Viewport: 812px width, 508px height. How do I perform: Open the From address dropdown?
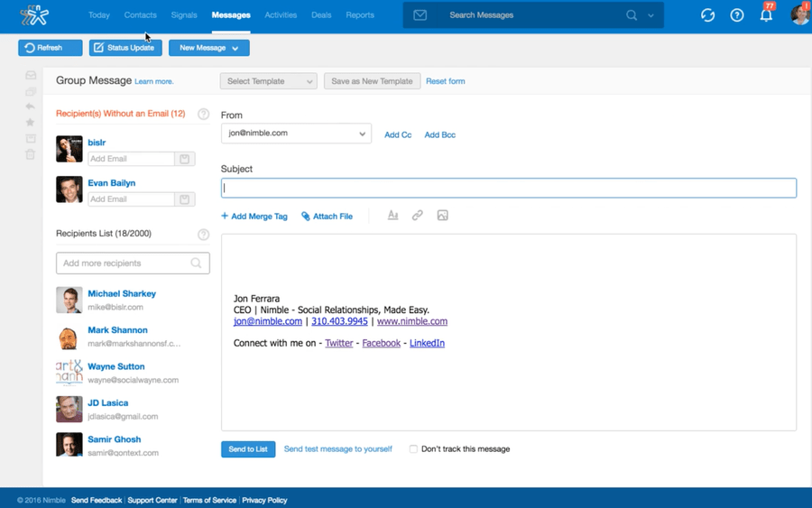click(x=296, y=133)
